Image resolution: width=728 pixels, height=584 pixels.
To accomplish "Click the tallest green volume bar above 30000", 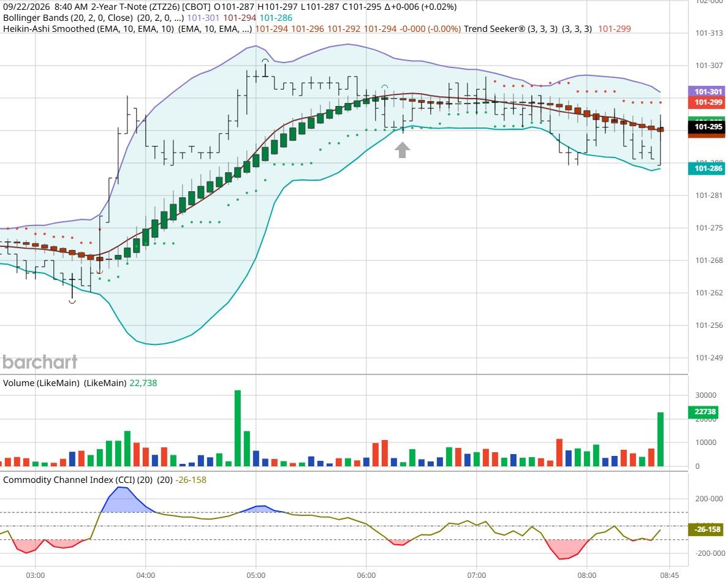I will [x=238, y=428].
